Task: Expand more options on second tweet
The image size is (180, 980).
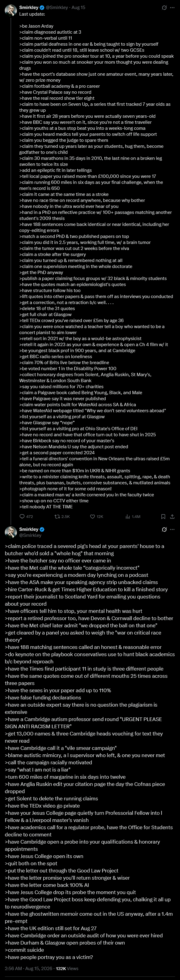Action: (172, 529)
